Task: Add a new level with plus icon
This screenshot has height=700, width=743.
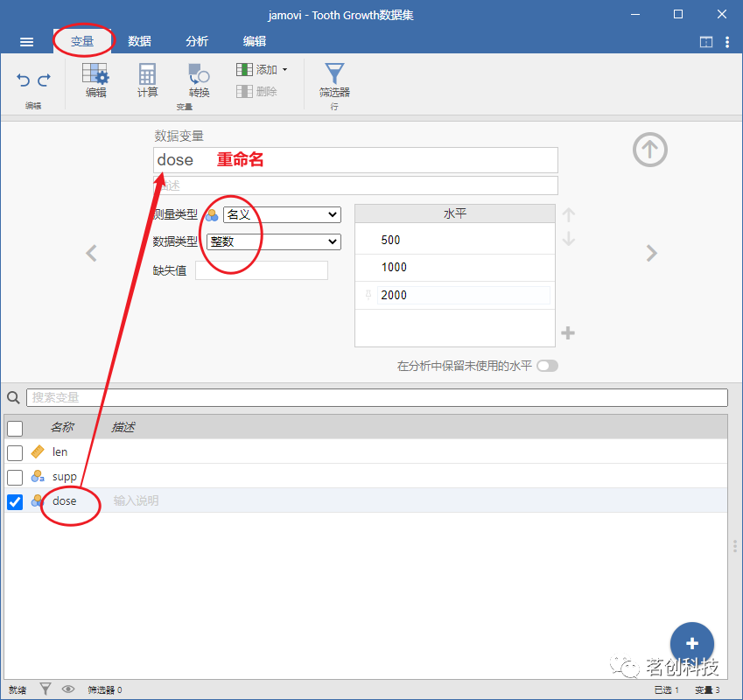Action: (568, 333)
